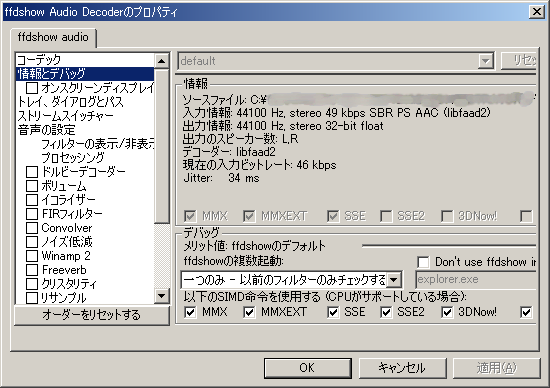Enable クリスタリティ filter checkbox

click(32, 284)
